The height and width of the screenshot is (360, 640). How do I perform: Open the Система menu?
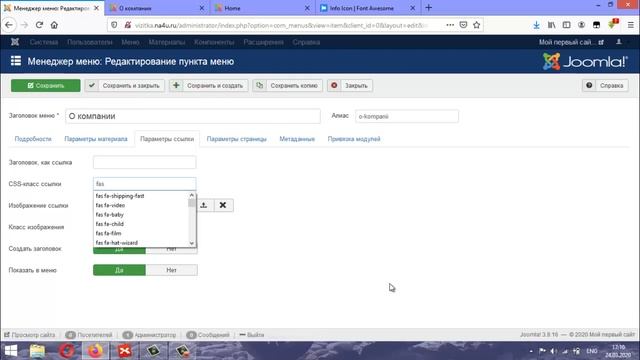(x=44, y=42)
